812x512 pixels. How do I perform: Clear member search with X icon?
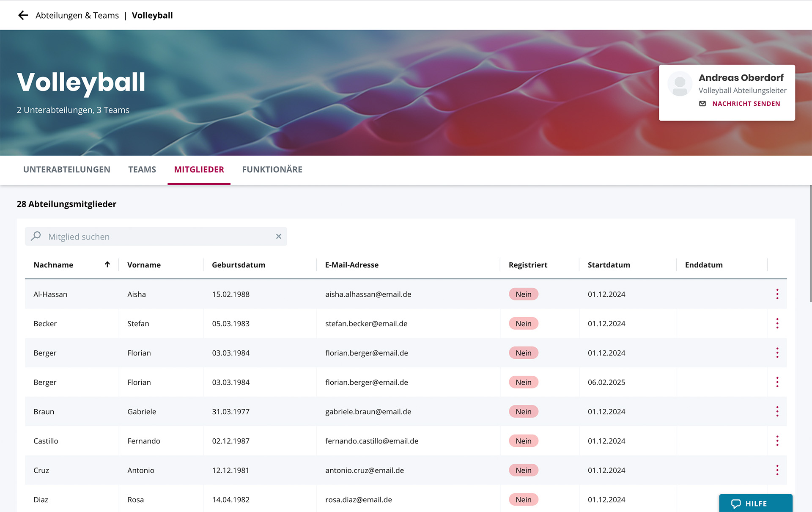click(x=278, y=237)
